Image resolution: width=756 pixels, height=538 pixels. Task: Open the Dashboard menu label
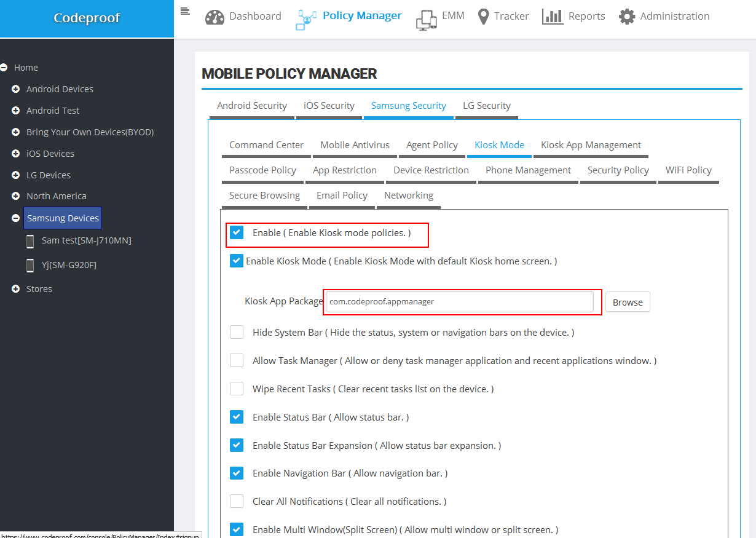coord(255,16)
